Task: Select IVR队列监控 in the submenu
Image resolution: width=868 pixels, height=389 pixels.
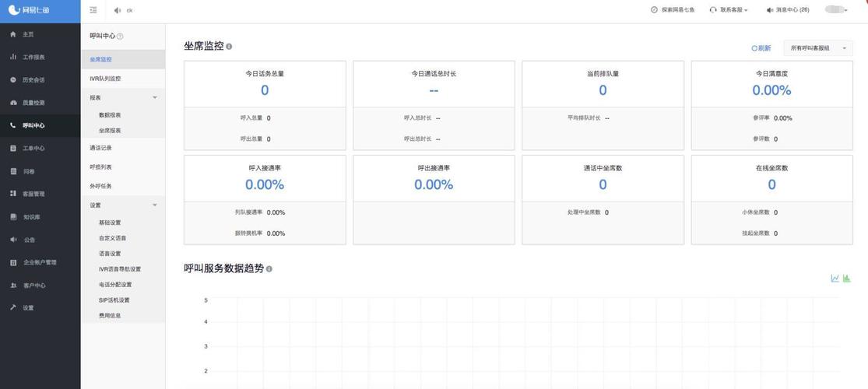Action: click(105, 79)
